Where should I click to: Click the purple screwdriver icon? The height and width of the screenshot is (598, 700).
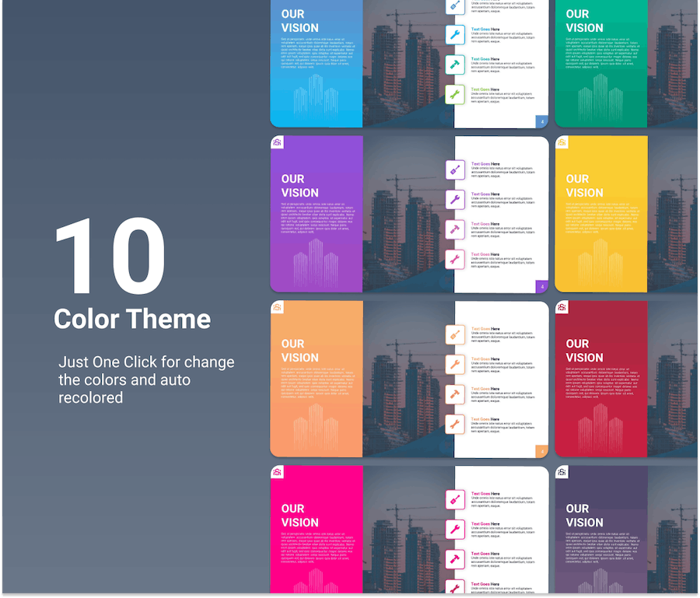[x=455, y=169]
